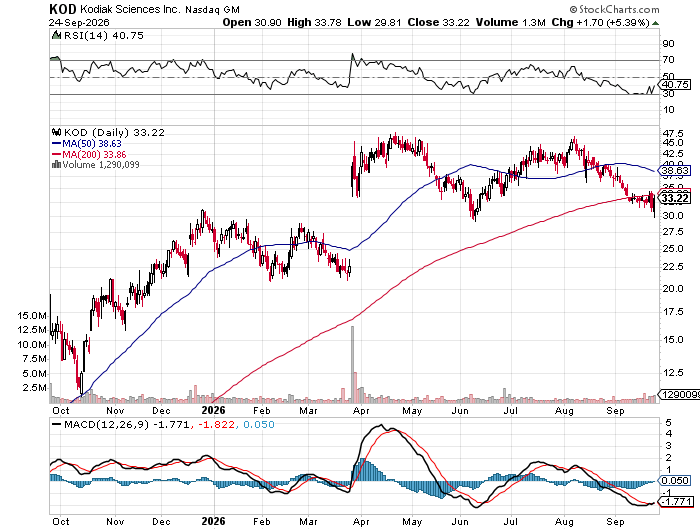Click the 2026 year label under price panel

click(x=213, y=410)
